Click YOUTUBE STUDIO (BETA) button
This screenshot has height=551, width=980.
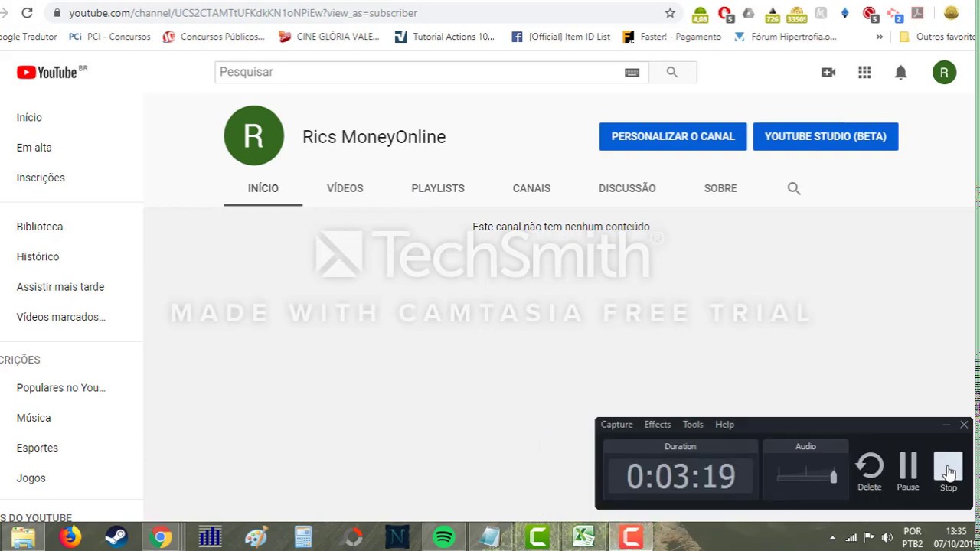pyautogui.click(x=825, y=136)
